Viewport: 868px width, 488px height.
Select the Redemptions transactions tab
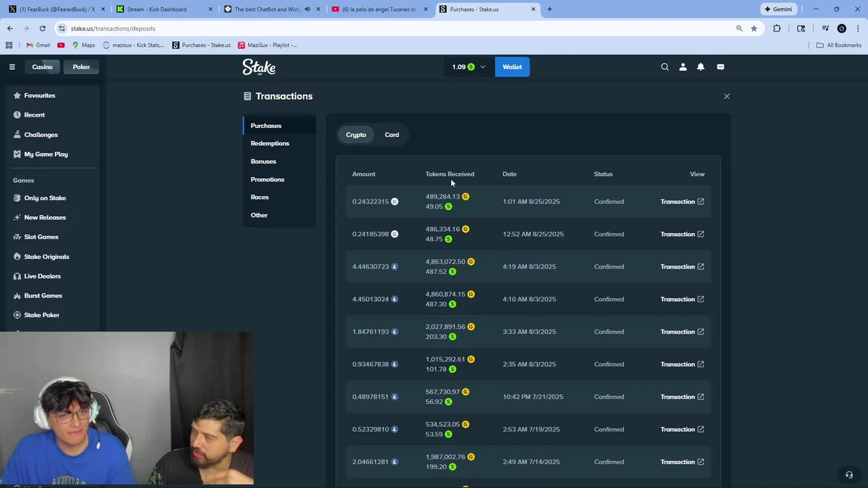[x=279, y=143]
